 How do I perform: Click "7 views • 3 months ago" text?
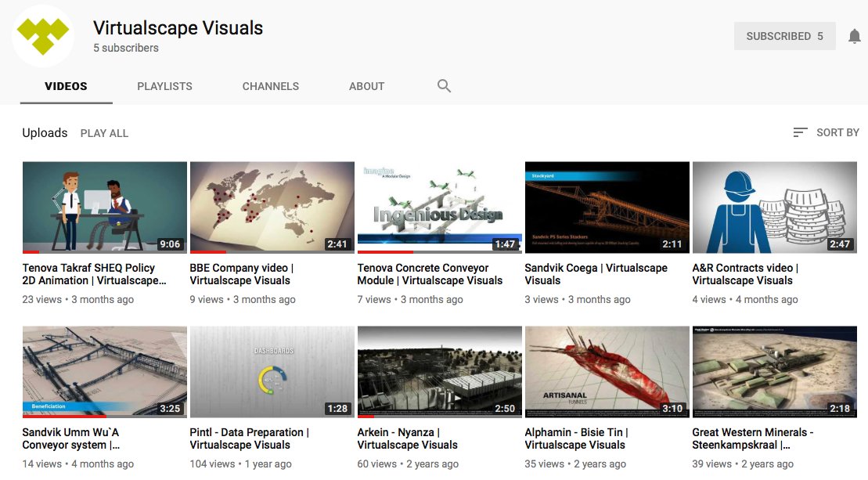coord(410,300)
